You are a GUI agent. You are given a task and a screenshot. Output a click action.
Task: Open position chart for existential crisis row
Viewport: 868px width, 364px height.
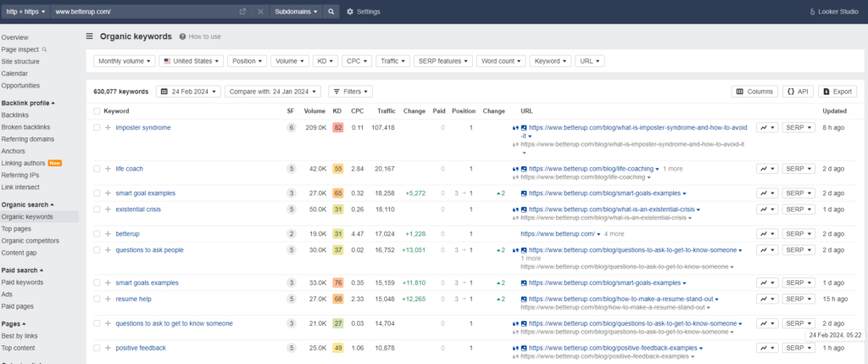tap(767, 210)
